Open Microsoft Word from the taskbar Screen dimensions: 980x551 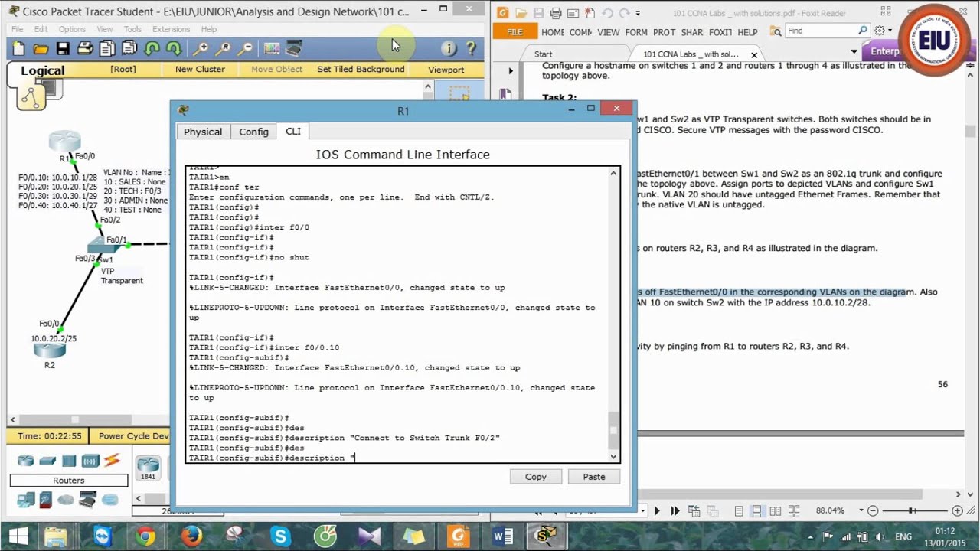(504, 536)
